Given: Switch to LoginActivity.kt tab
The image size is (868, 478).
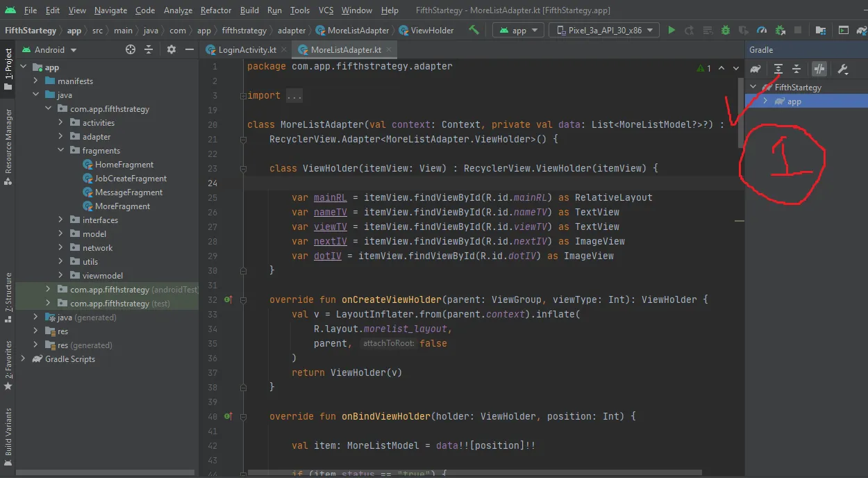Looking at the screenshot, I should 247,50.
